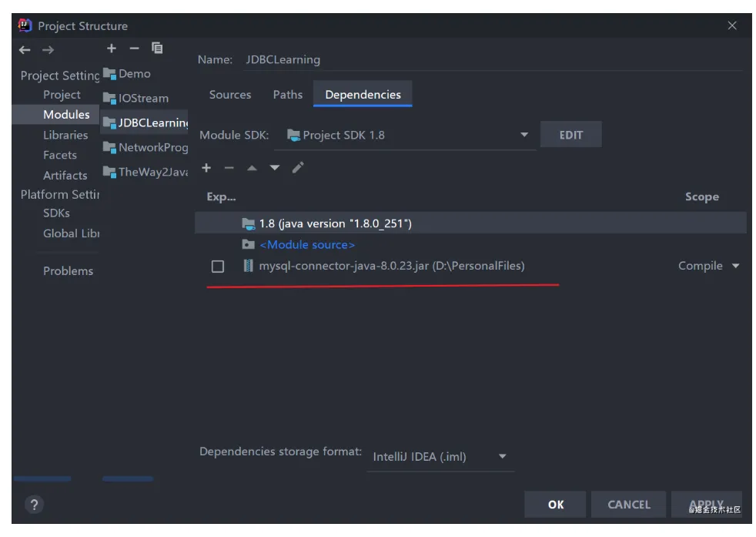Open Facets settings section
The width and height of the screenshot is (756, 537).
(60, 156)
